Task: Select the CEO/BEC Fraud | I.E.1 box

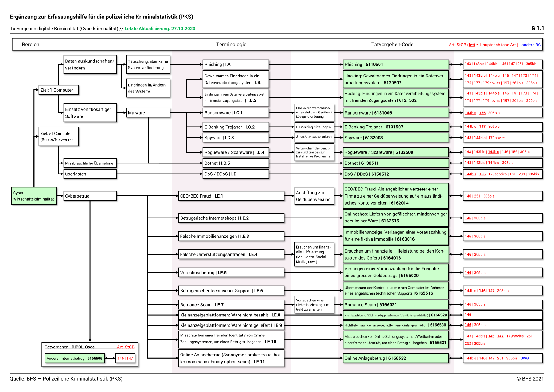Action: coord(231,196)
